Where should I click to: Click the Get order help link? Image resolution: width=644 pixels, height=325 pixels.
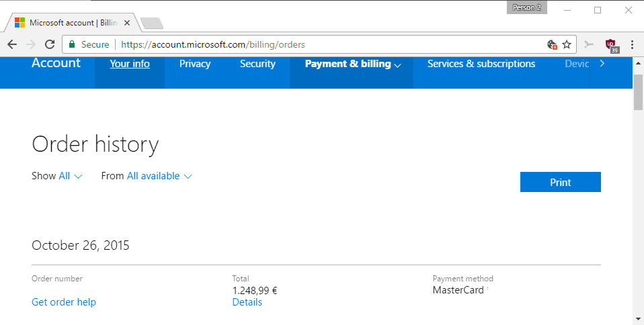[x=64, y=302]
